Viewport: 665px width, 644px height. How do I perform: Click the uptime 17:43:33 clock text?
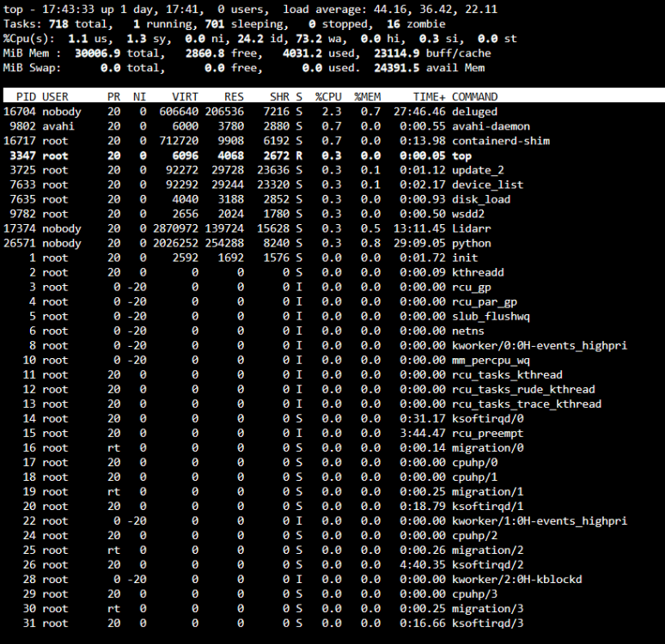pyautogui.click(x=68, y=9)
